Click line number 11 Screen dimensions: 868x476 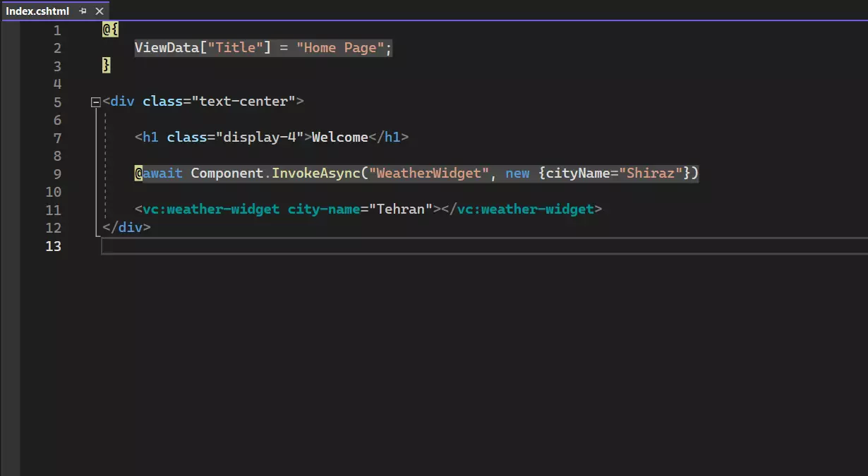(54, 210)
